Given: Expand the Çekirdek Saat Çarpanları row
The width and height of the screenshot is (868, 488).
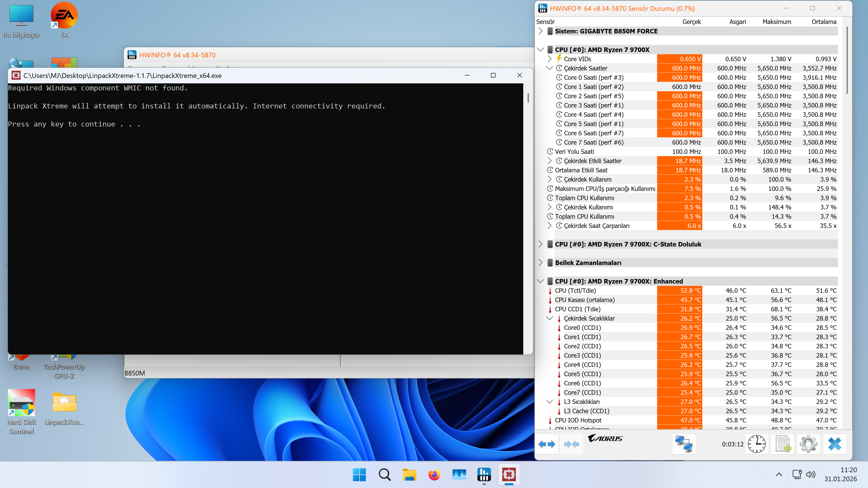Looking at the screenshot, I should coord(550,226).
